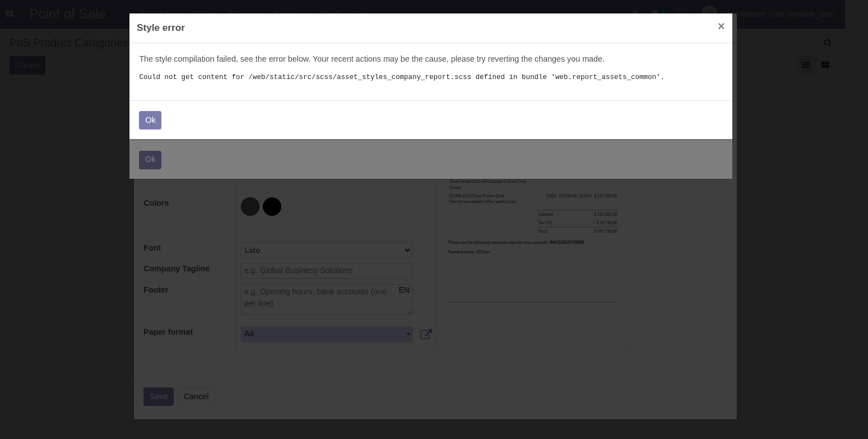Click the search magnifier icon
868x439 pixels.
tap(827, 43)
